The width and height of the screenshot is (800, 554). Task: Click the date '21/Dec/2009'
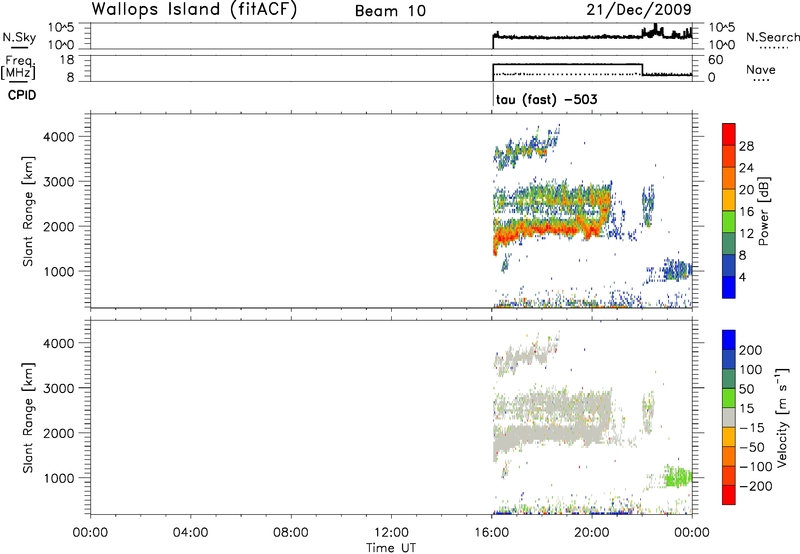639,9
